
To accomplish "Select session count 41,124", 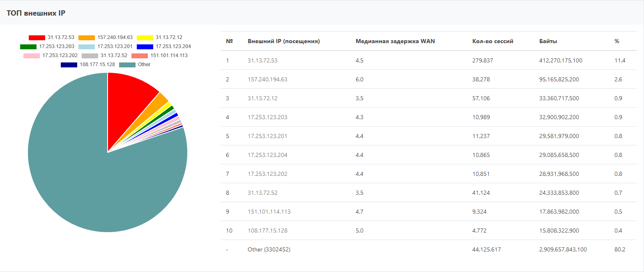I will click(x=481, y=193).
